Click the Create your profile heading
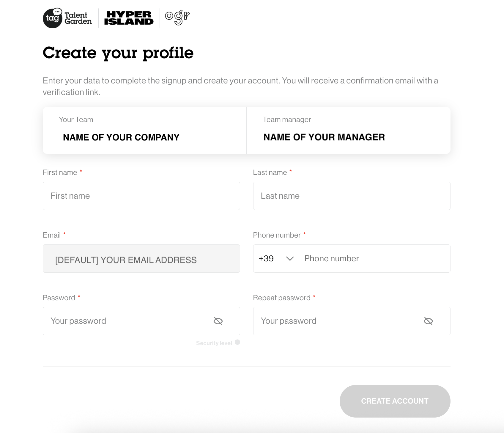This screenshot has width=504, height=433. coord(118,53)
